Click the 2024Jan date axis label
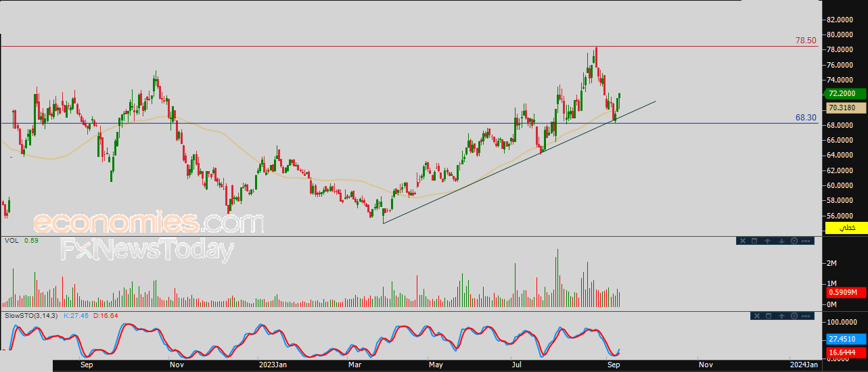The height and width of the screenshot is (372, 868). tap(804, 365)
